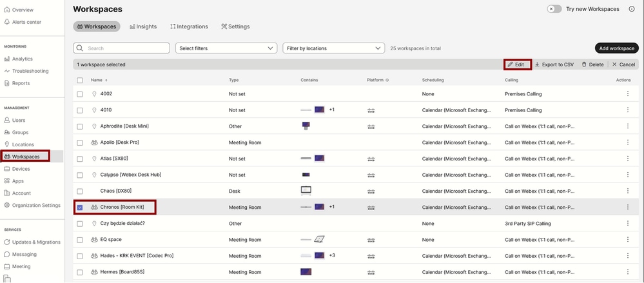Edit the selected workspace
This screenshot has height=283, width=644.
(518, 64)
